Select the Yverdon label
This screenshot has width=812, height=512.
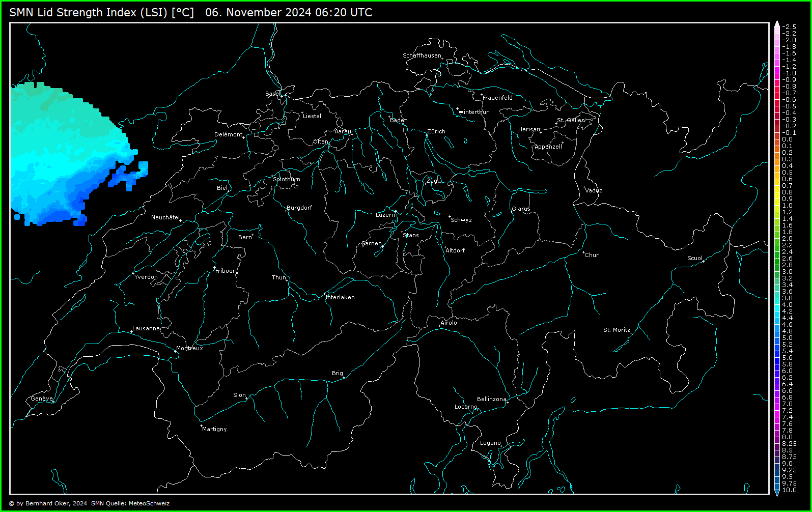[x=146, y=277]
